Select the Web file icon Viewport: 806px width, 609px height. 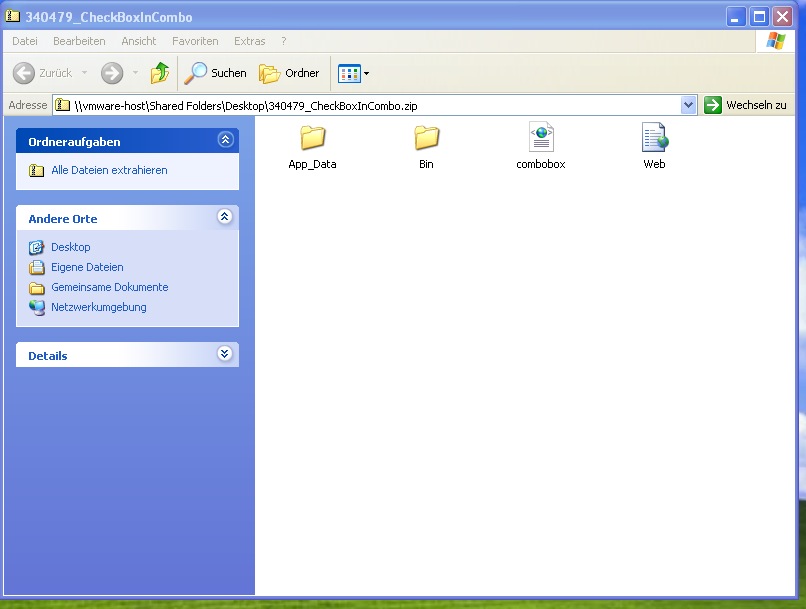click(x=654, y=137)
